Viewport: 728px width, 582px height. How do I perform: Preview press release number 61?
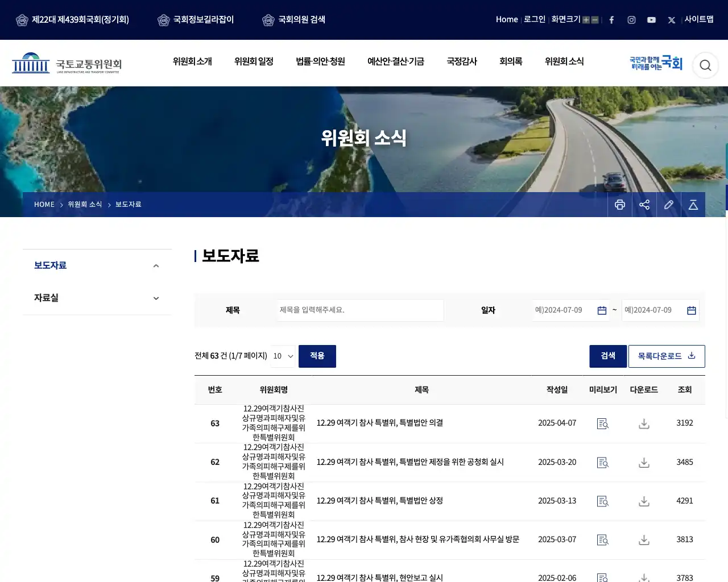point(603,501)
